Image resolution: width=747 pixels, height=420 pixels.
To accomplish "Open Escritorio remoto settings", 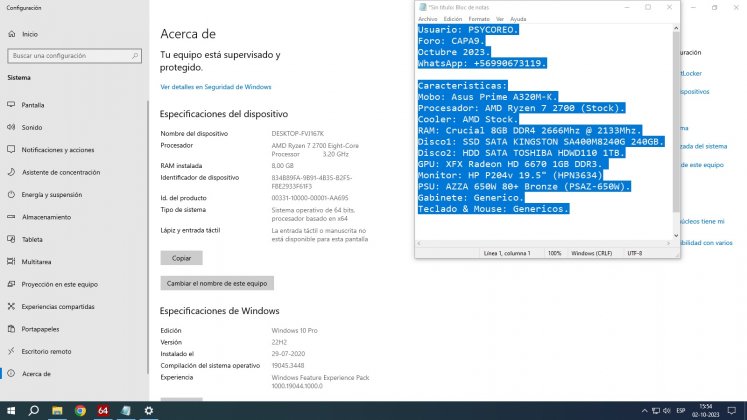I will pos(46,351).
